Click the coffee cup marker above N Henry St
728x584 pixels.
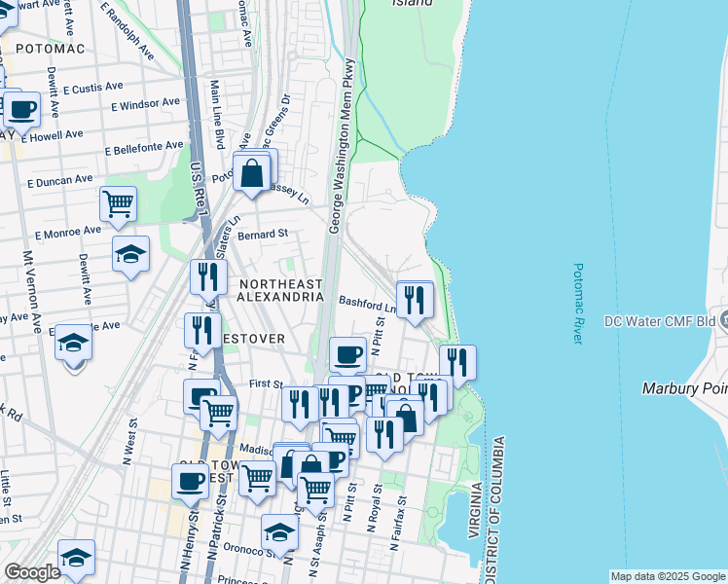pos(191,480)
